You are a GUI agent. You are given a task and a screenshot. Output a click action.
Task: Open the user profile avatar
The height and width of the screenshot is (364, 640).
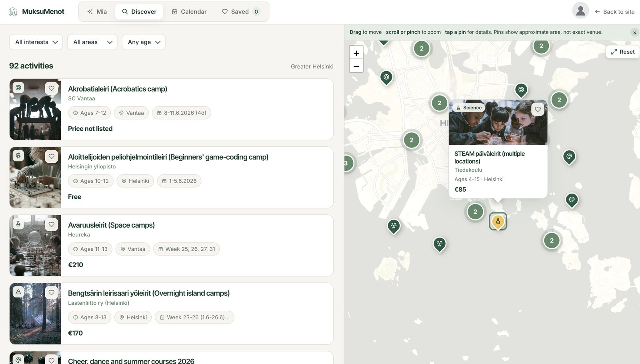[580, 10]
